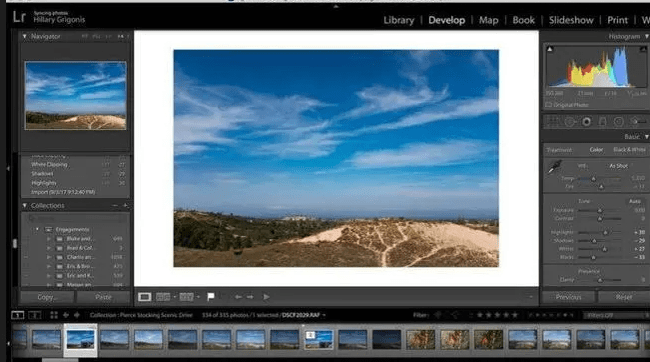Screen dimensions: 650x362
Task: Click main window display button 1
Action: click(17, 315)
